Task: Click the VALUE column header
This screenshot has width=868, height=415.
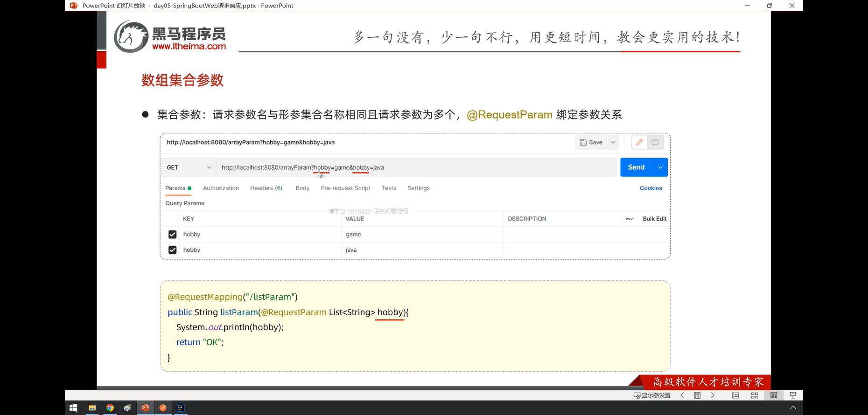Action: click(x=355, y=219)
